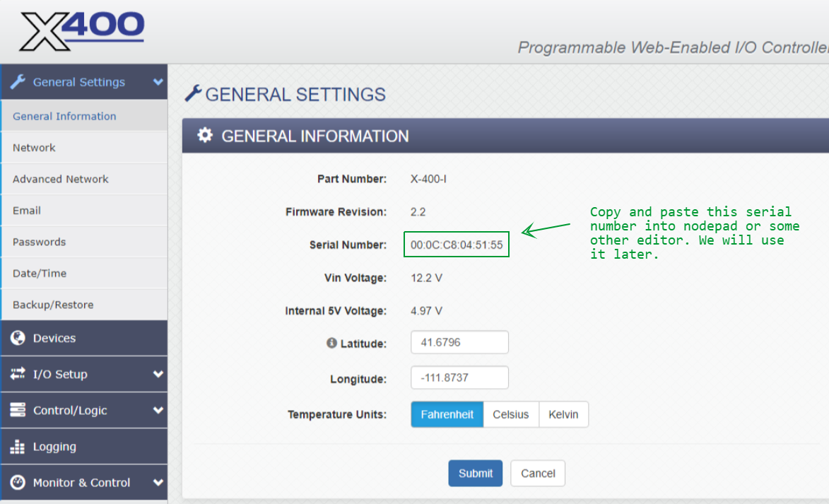Click the globe icon next to Devices
829x504 pixels.
point(19,338)
